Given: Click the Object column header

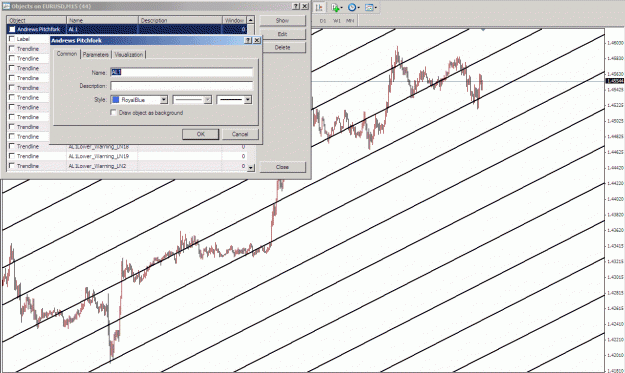Looking at the screenshot, I should (x=36, y=20).
